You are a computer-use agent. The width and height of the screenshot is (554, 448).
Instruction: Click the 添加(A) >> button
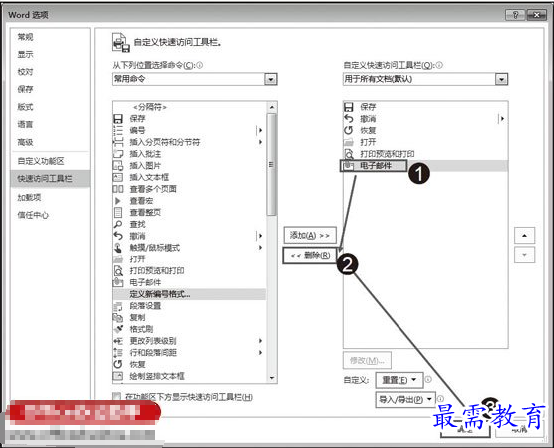pyautogui.click(x=310, y=235)
